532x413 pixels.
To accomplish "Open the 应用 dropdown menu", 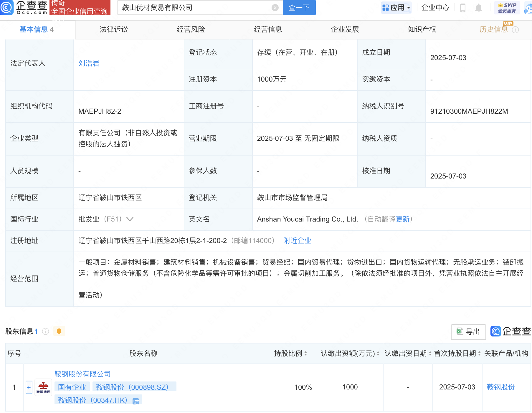I will [x=396, y=8].
